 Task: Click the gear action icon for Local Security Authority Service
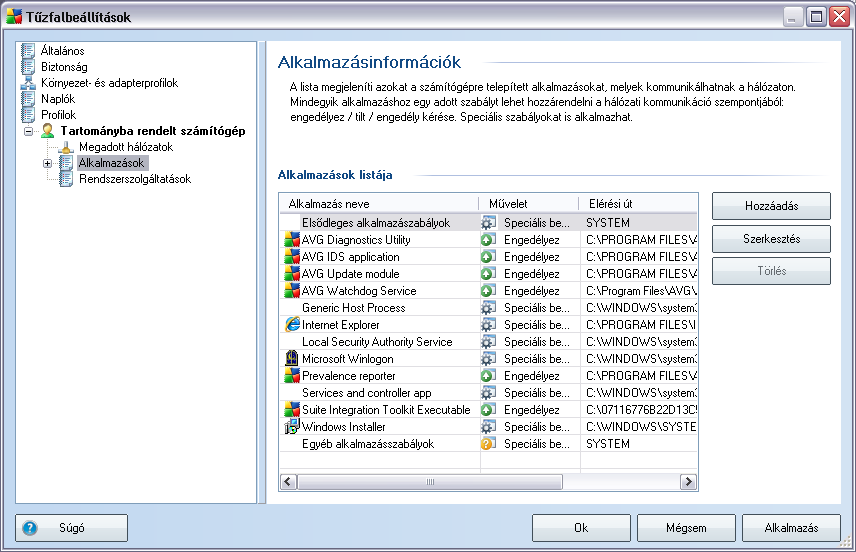[x=488, y=342]
